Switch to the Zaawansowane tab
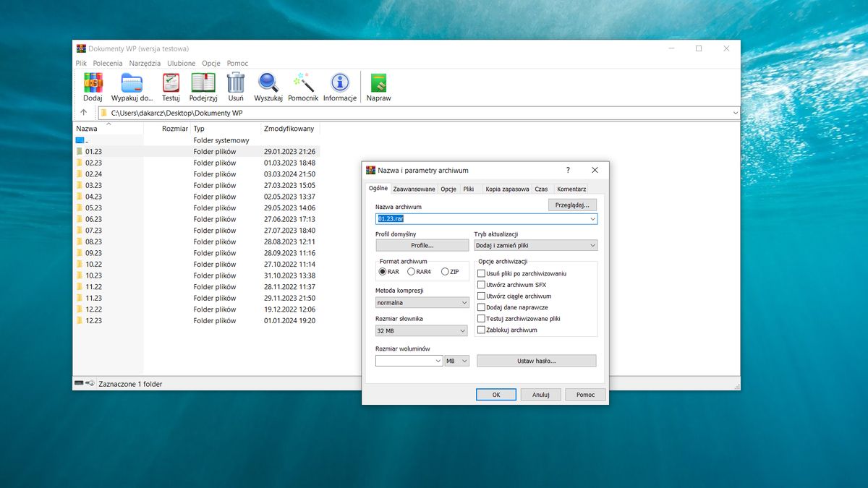This screenshot has width=868, height=488. pyautogui.click(x=414, y=189)
